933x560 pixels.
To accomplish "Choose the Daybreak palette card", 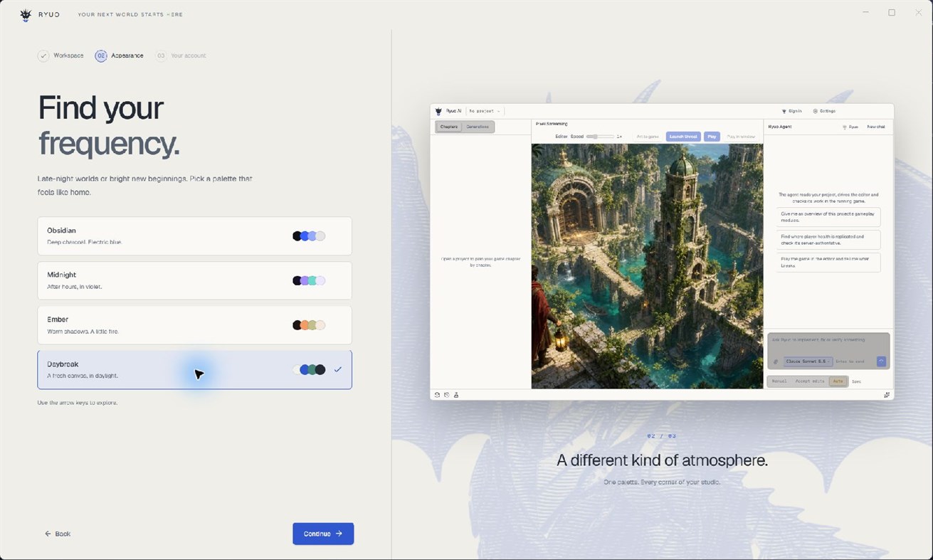I will tap(194, 369).
